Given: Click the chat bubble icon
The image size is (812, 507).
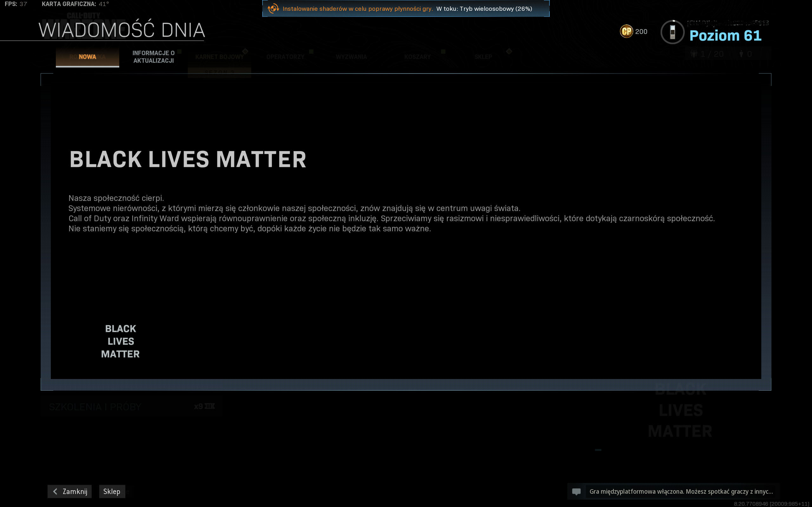Looking at the screenshot, I should coord(576,491).
